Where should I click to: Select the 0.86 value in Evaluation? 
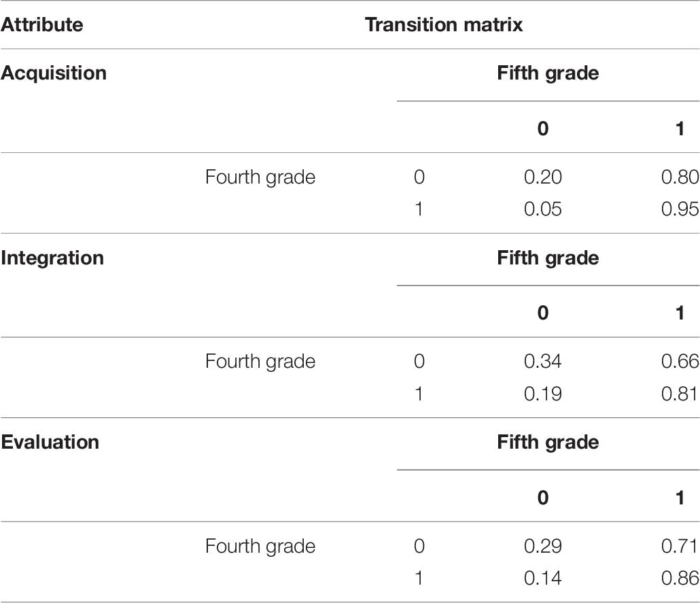coord(680,578)
